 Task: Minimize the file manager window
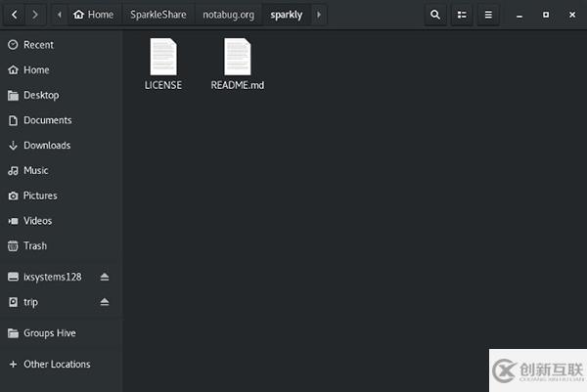point(519,16)
